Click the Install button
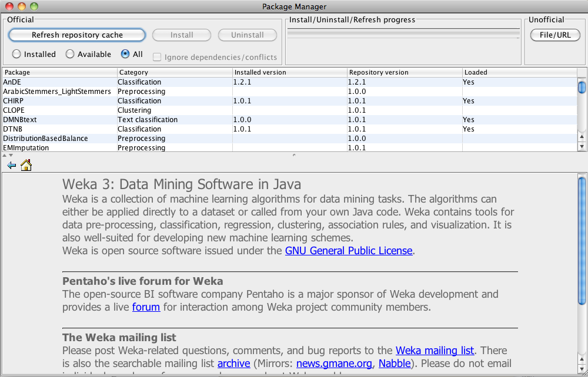This screenshot has height=377, width=588. point(182,35)
